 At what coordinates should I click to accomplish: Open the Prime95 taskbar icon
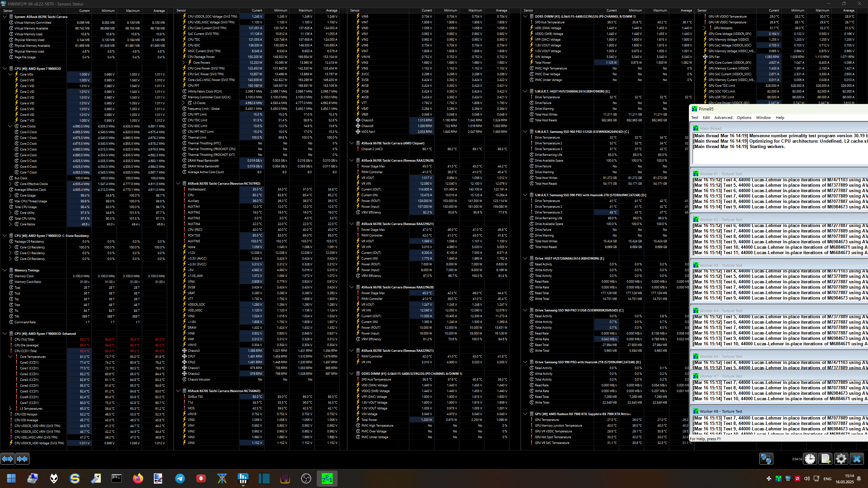(327, 479)
